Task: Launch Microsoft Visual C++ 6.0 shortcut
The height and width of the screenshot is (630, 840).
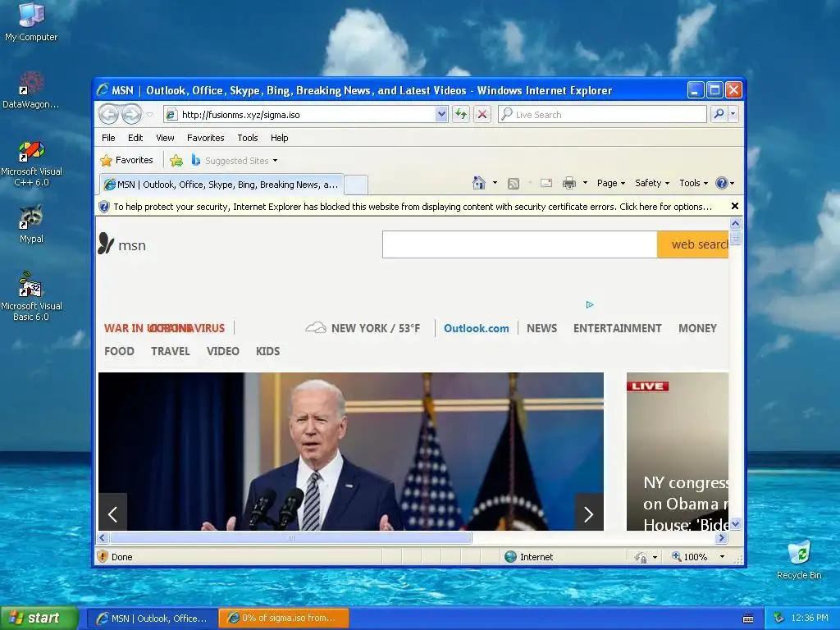Action: pyautogui.click(x=32, y=163)
